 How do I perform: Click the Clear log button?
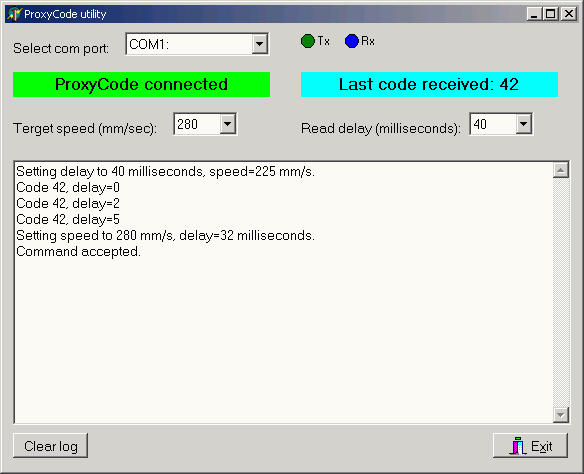(51, 445)
